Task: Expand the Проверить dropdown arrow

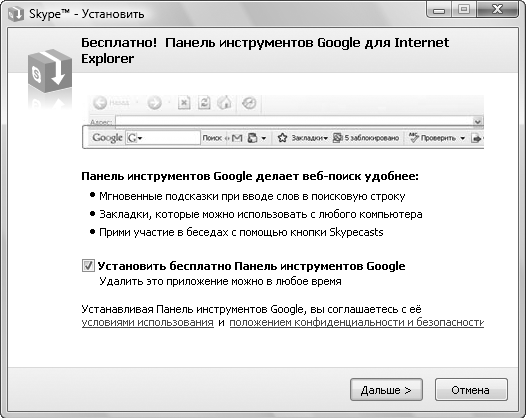Action: 463,138
